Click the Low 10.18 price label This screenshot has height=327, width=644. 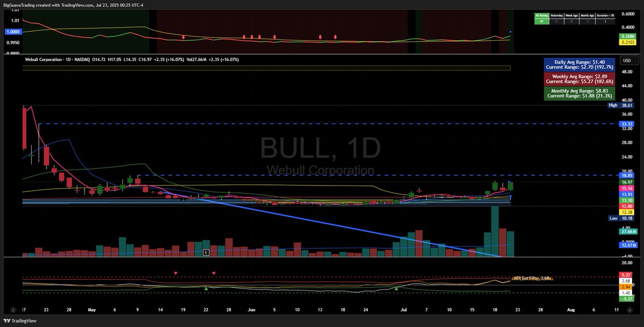[621, 218]
